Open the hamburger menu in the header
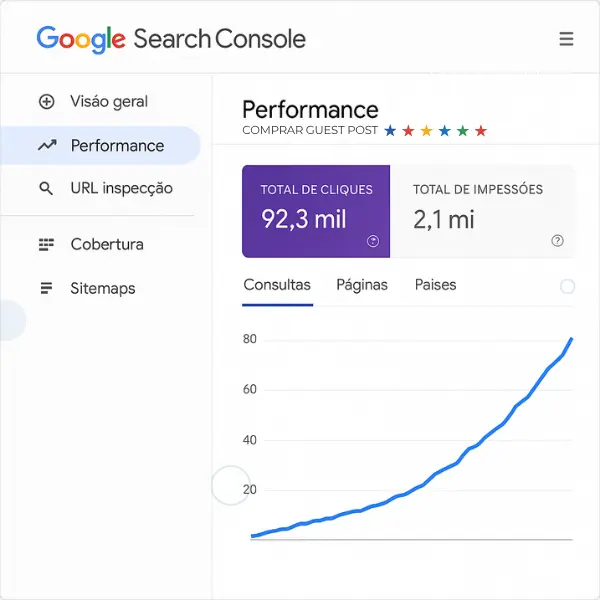The image size is (600, 600). tap(566, 40)
